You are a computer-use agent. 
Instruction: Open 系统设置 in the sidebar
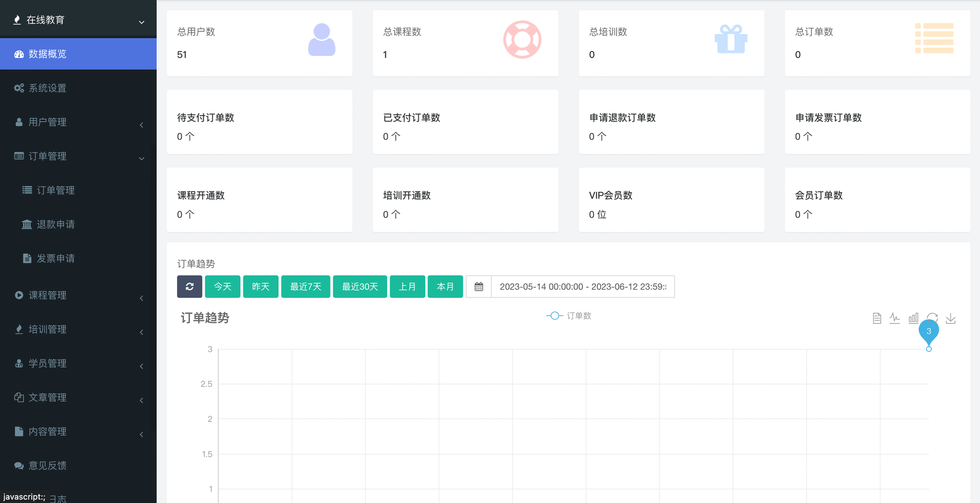[x=47, y=88]
